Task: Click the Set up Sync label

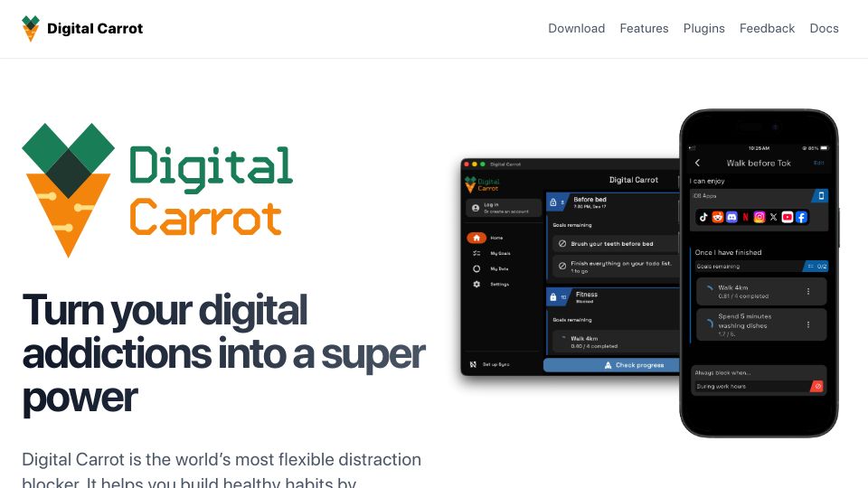Action: point(496,364)
